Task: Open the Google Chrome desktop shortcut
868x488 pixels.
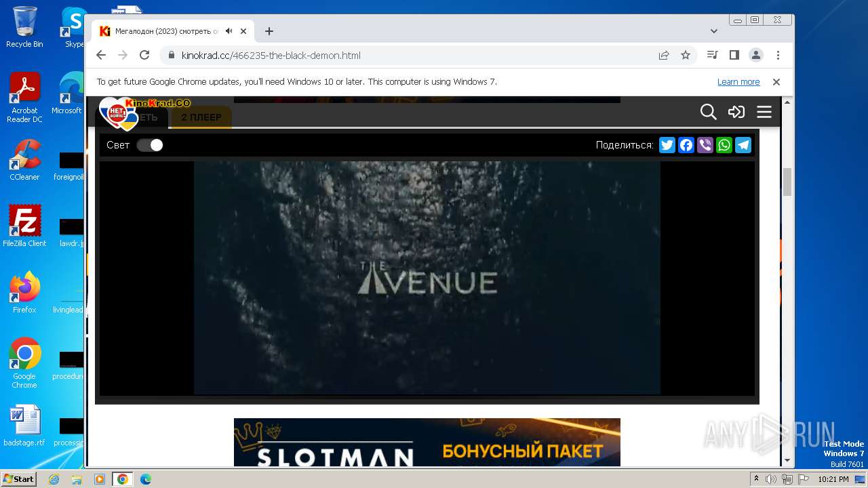Action: 24,363
